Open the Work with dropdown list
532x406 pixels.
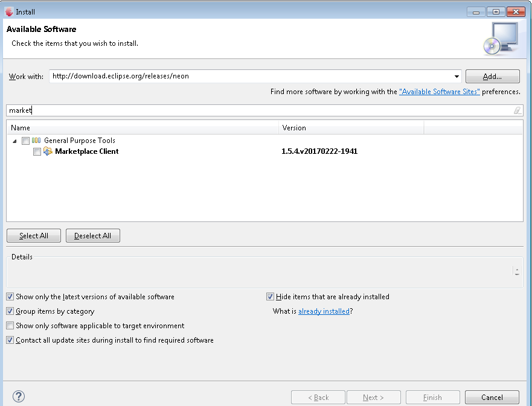tap(457, 76)
